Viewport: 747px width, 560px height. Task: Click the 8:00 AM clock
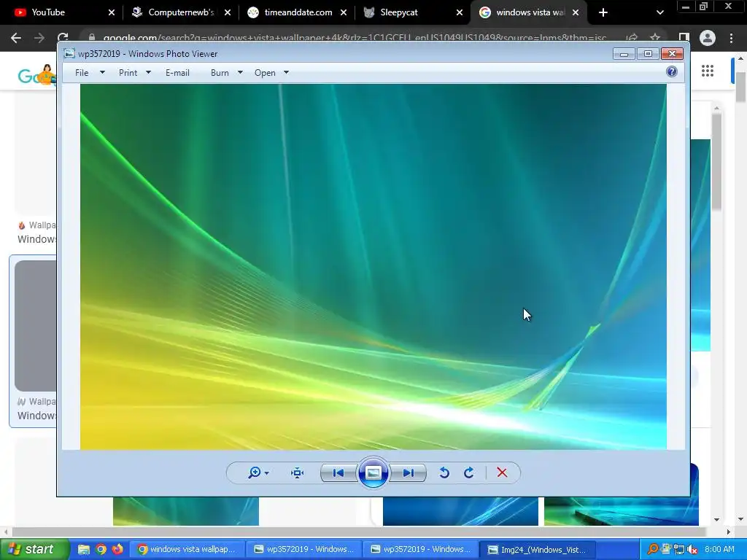coord(719,549)
